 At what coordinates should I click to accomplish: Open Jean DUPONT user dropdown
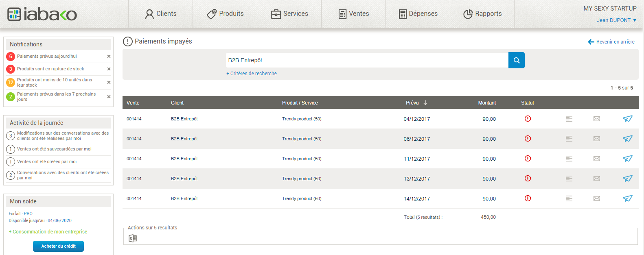click(x=616, y=20)
